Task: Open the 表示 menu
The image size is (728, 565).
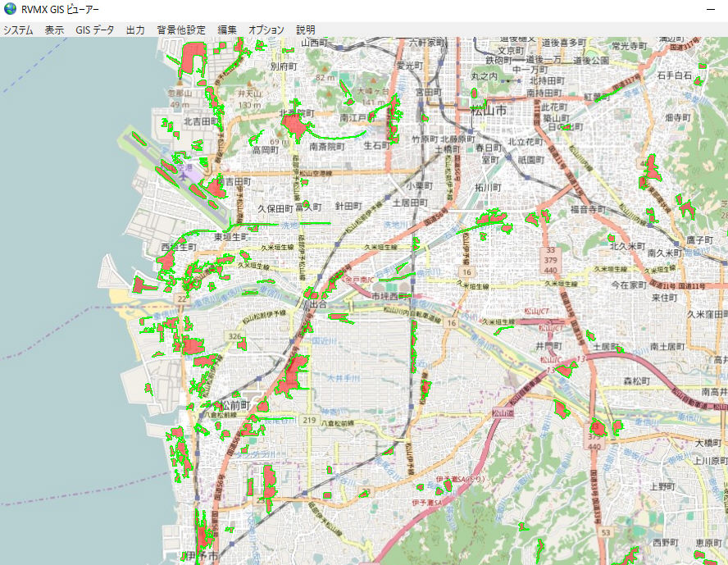Action: click(54, 30)
